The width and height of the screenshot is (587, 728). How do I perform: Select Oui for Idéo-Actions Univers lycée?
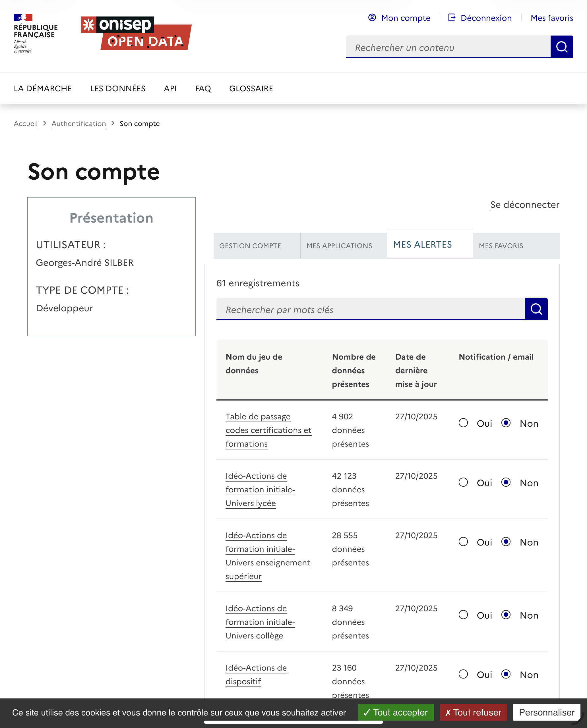pos(463,483)
